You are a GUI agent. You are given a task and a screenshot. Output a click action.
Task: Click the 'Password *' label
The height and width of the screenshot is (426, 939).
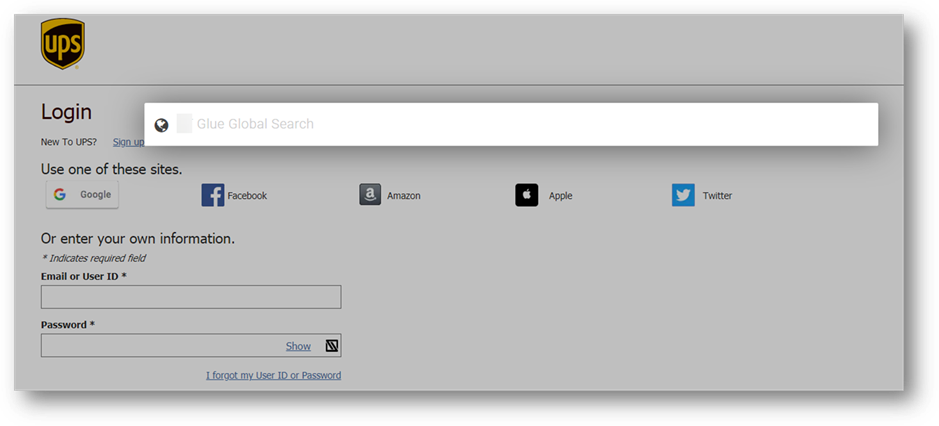click(x=68, y=325)
